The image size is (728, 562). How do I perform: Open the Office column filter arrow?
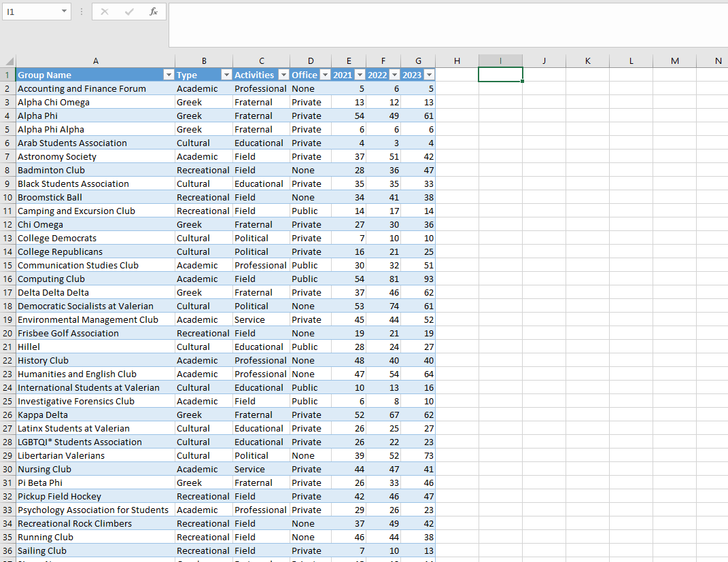(325, 75)
